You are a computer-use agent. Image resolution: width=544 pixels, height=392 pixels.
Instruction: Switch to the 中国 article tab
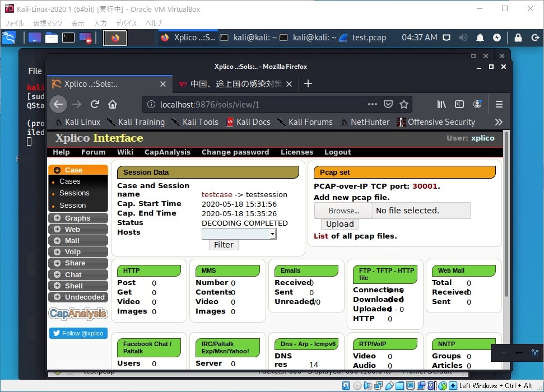(241, 84)
